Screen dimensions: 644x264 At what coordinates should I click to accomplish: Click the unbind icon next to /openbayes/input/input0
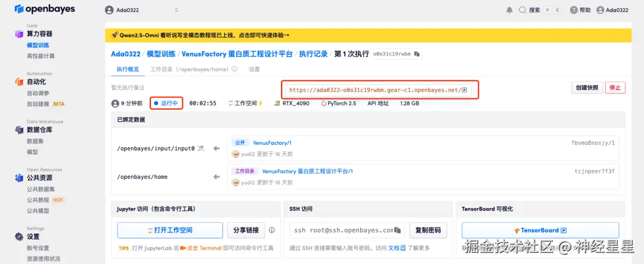click(x=200, y=148)
